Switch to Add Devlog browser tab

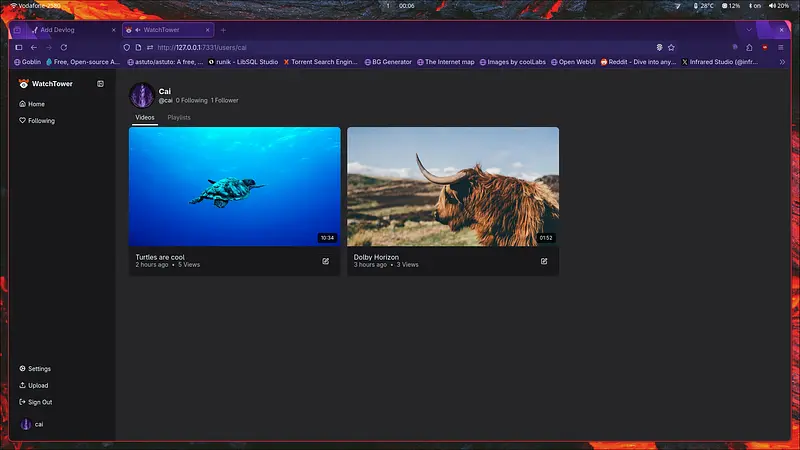coord(65,30)
